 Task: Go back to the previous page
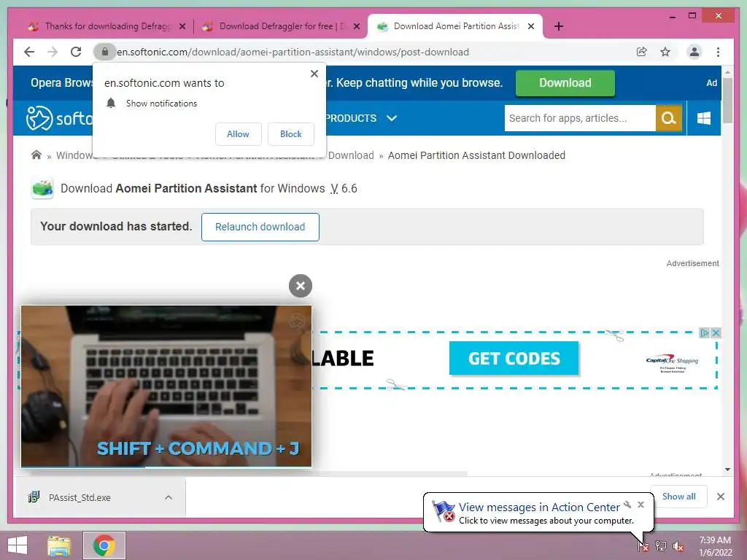click(x=29, y=52)
